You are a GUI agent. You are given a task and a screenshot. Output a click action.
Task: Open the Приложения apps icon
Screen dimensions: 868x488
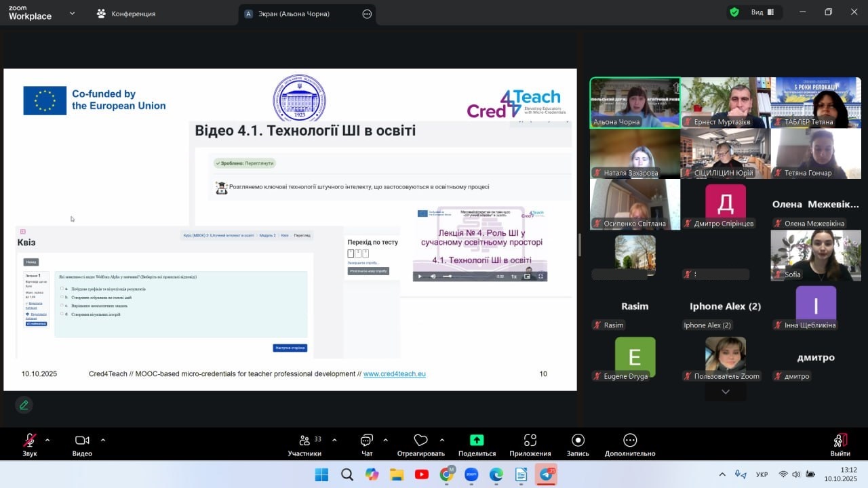[x=530, y=441]
